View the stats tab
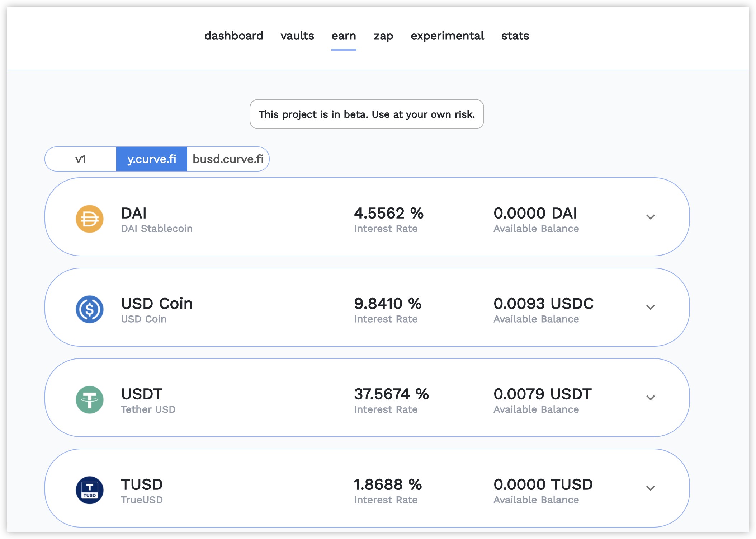 tap(515, 36)
